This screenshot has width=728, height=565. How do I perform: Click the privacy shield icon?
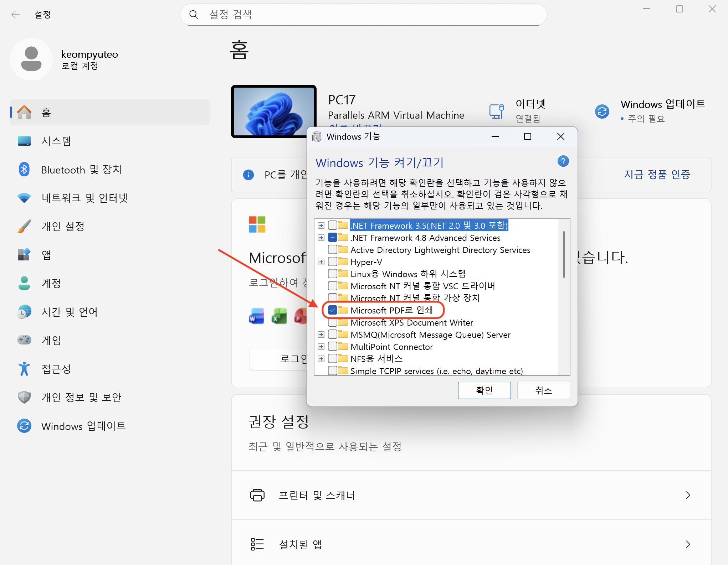pos(24,397)
